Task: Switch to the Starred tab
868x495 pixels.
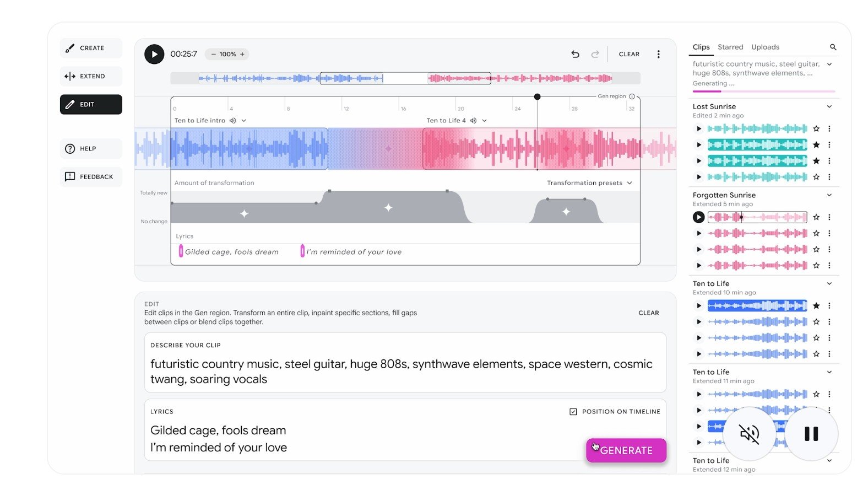Action: point(730,47)
